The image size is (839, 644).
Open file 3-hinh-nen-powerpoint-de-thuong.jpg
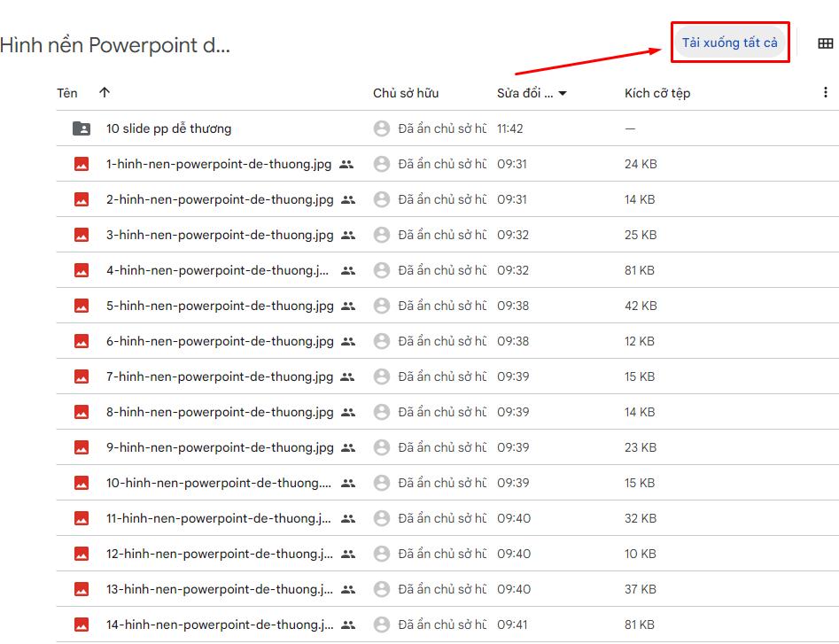click(219, 235)
